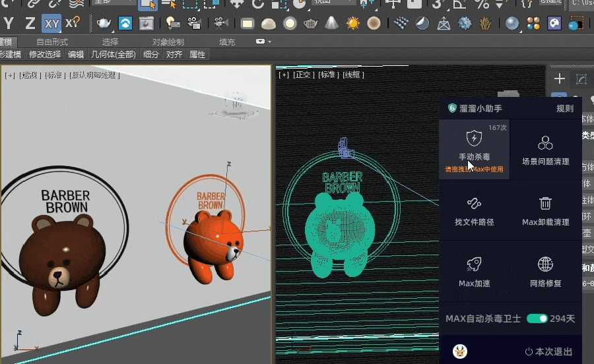Toggle the Z axis constraint button

[30, 24]
